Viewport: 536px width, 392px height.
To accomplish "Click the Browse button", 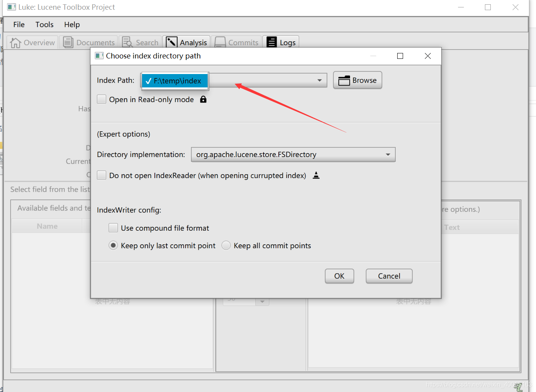I will click(x=357, y=80).
